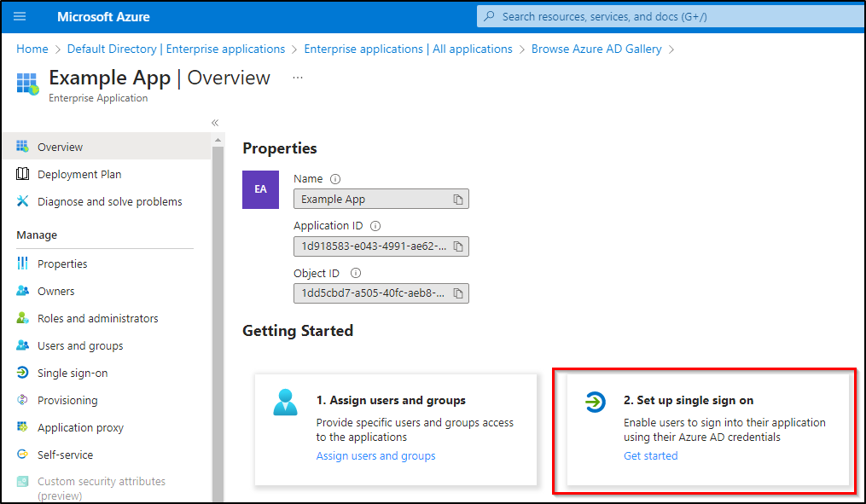Open the ellipsis more options menu

pos(298,78)
